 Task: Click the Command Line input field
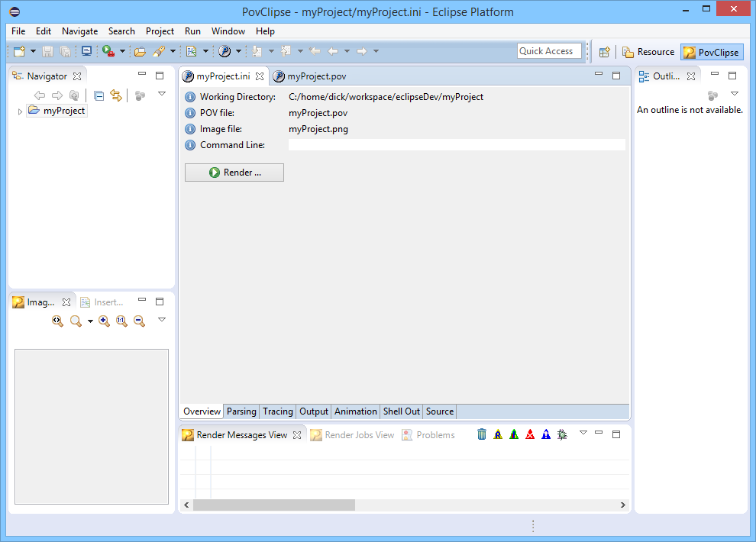pyautogui.click(x=457, y=145)
